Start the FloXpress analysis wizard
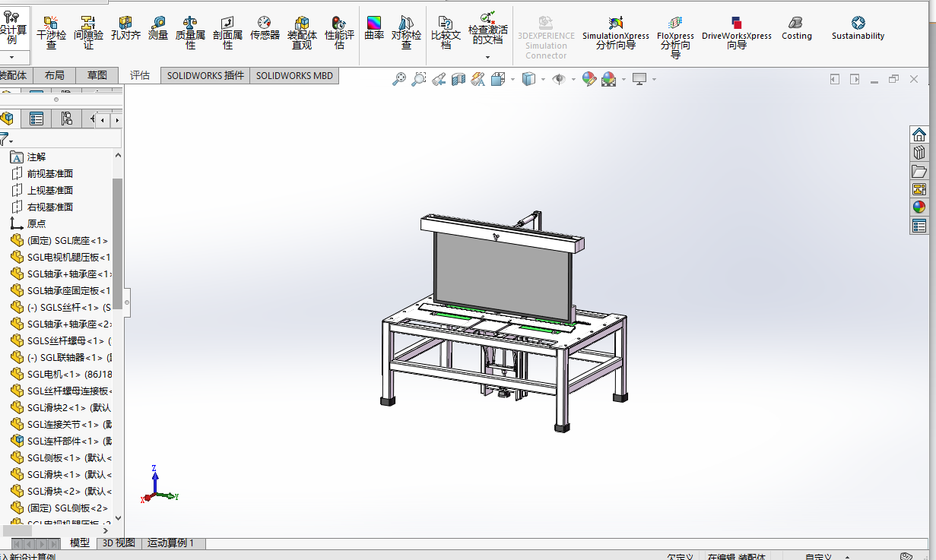This screenshot has height=560, width=936. click(x=675, y=36)
